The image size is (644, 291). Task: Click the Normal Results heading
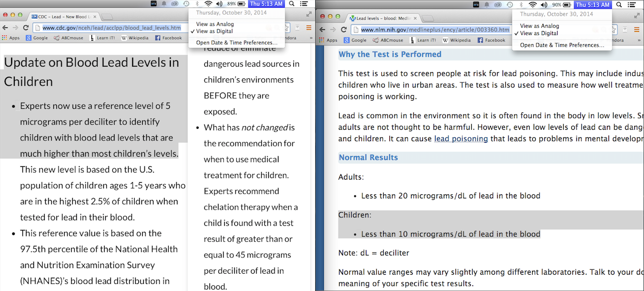click(x=369, y=157)
